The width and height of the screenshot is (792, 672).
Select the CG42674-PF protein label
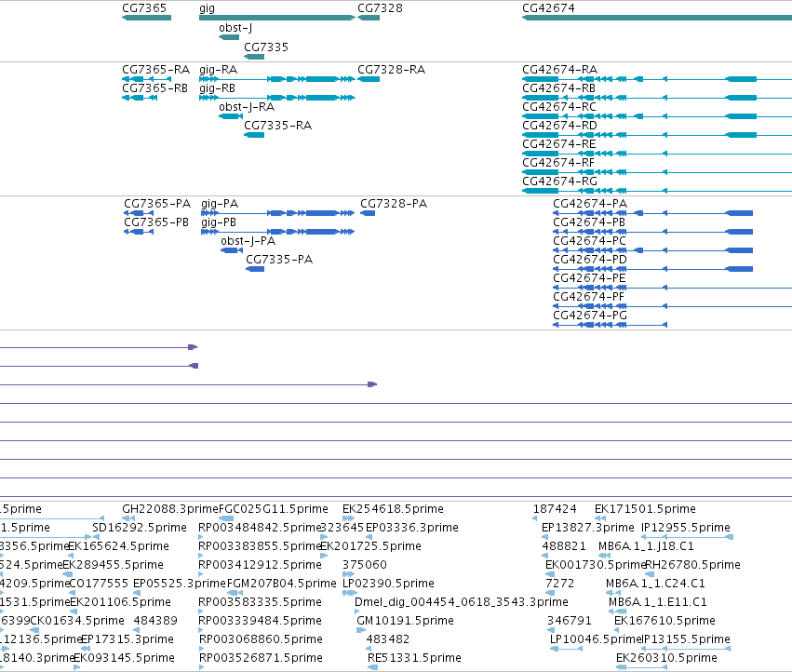[588, 297]
